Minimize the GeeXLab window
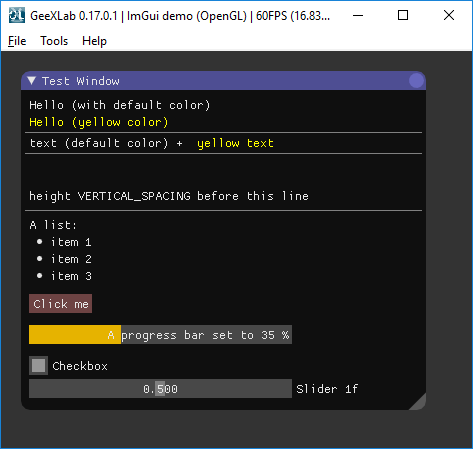The height and width of the screenshot is (449, 473). (358, 15)
